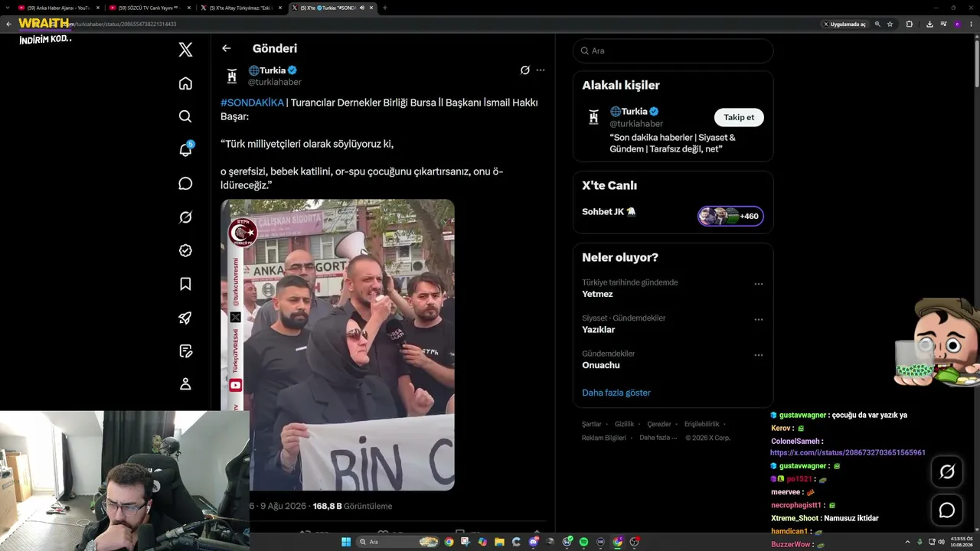Click 'Uygulamada aç' in the address bar

coord(844,24)
